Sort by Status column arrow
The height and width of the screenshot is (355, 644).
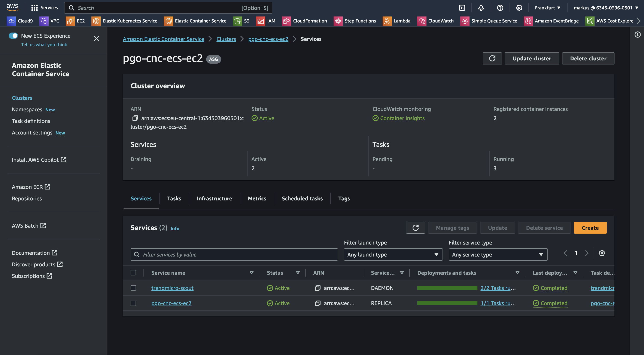pos(298,273)
